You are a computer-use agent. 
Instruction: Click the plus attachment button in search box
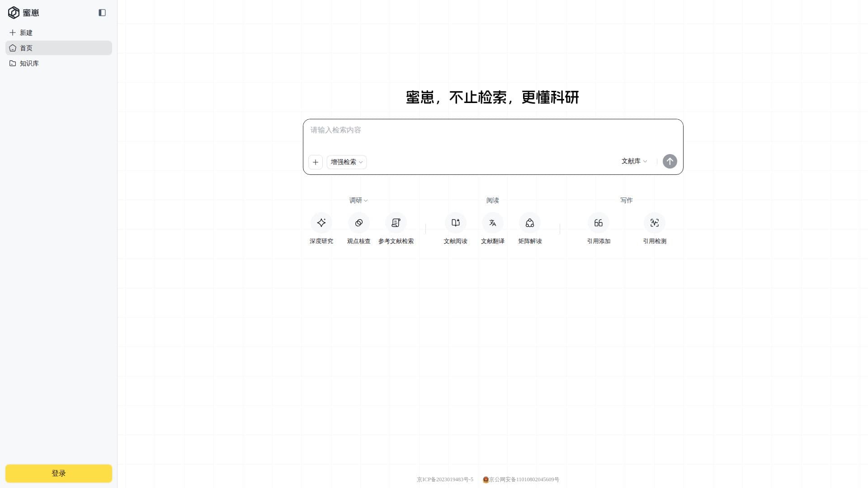tap(316, 162)
